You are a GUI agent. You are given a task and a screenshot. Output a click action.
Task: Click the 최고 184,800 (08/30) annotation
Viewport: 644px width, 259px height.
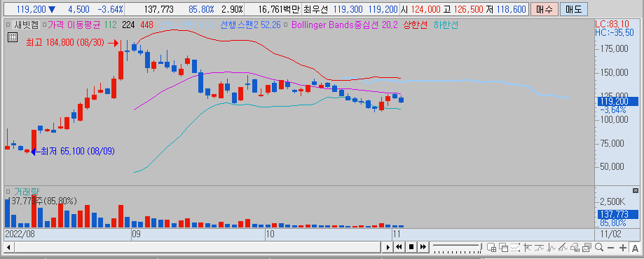point(66,42)
